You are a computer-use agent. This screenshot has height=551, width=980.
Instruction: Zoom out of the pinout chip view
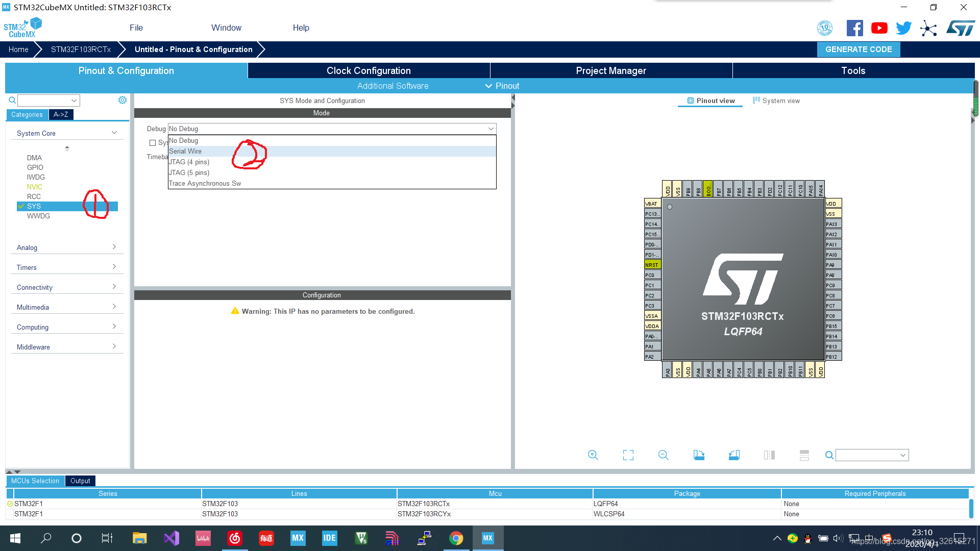[663, 455]
